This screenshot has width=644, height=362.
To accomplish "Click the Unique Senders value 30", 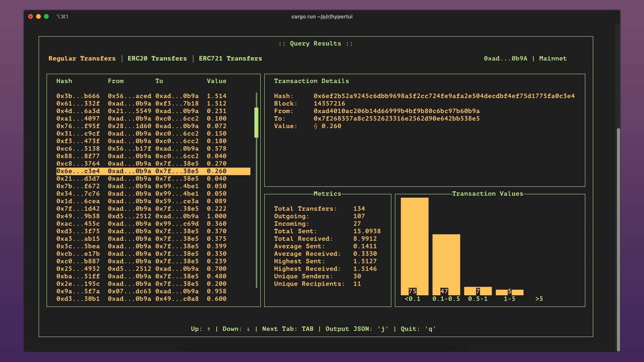I will tap(357, 276).
